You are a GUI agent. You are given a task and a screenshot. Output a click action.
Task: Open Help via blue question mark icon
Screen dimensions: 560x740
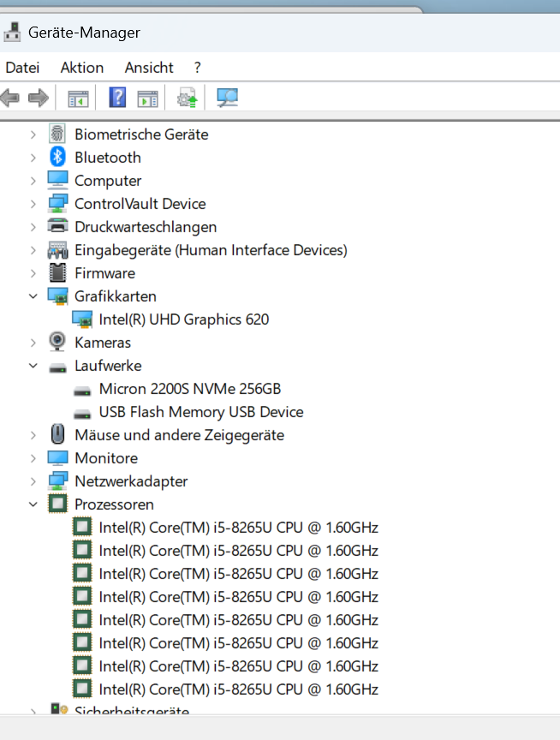tap(117, 98)
